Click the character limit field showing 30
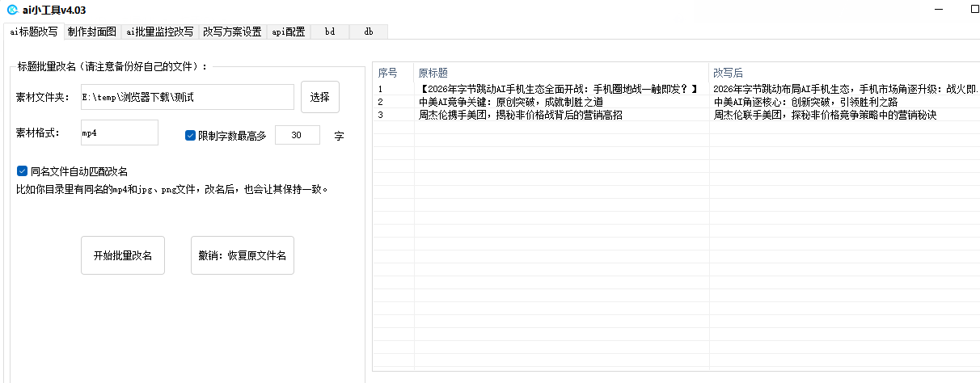The image size is (980, 383). pyautogui.click(x=297, y=136)
